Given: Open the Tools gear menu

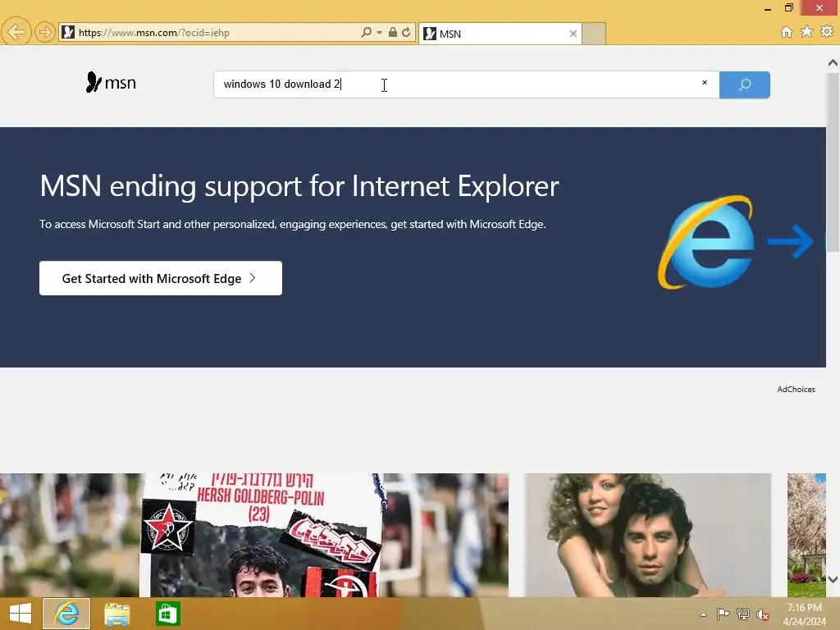Looking at the screenshot, I should point(827,32).
